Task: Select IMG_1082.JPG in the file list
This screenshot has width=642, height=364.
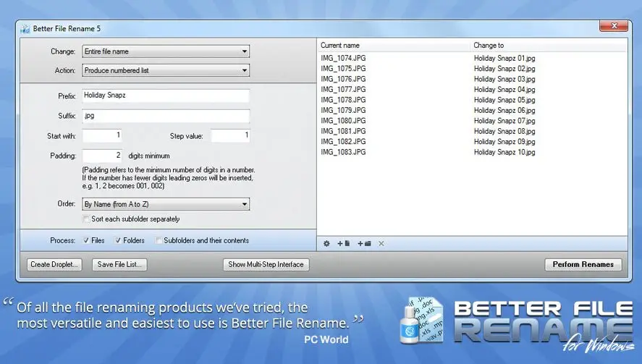Action: click(x=343, y=142)
